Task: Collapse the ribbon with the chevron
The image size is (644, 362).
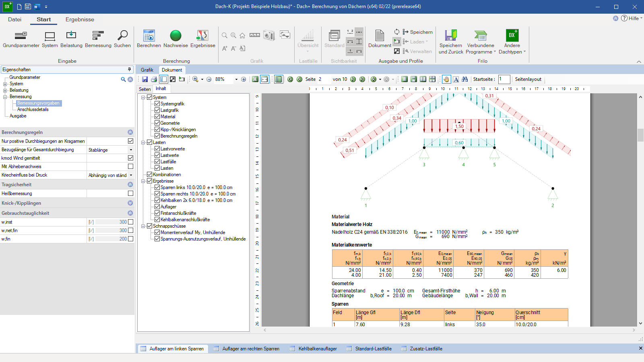Action: (x=639, y=62)
